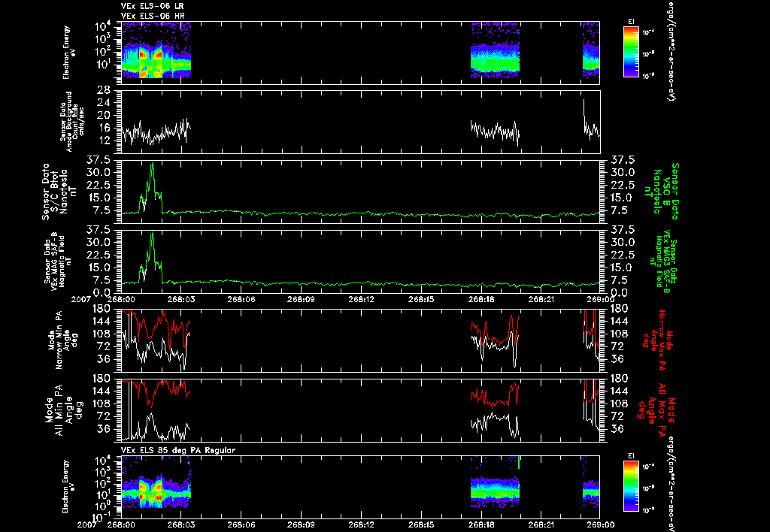Click the green vertical spike in the 85 deg PA spectrogram

(x=519, y=462)
